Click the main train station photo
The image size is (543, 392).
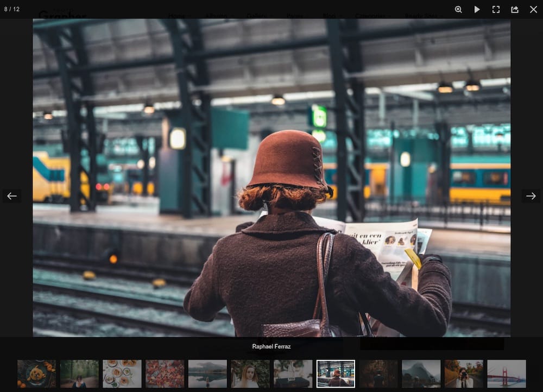(271, 178)
